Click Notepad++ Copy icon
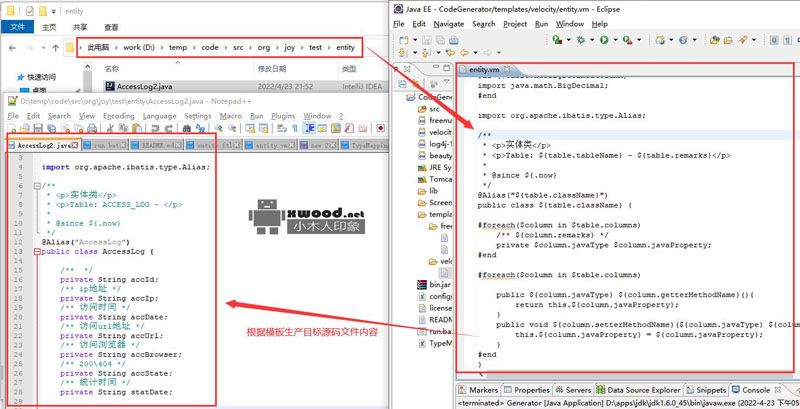The width and height of the screenshot is (800, 409). coord(123,128)
